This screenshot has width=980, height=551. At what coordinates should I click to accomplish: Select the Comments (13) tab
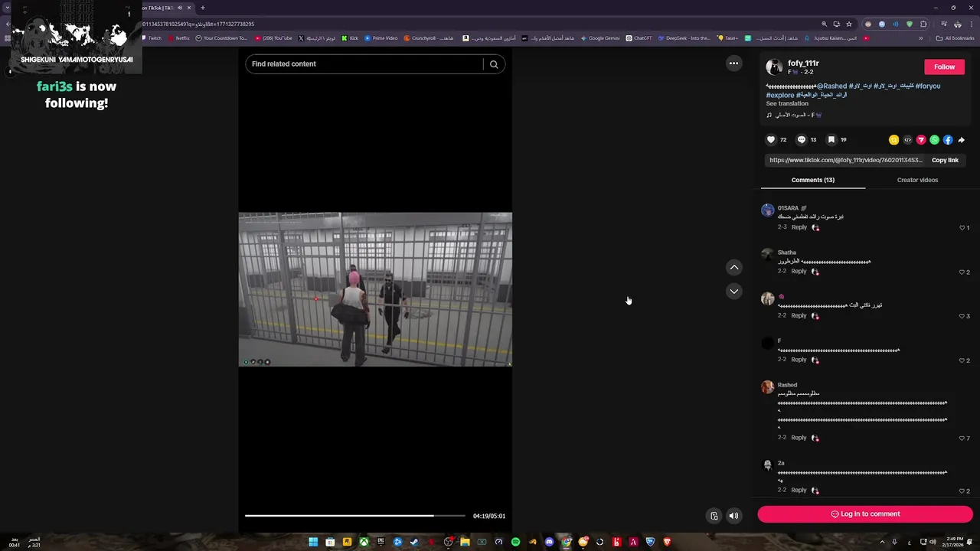click(x=813, y=180)
